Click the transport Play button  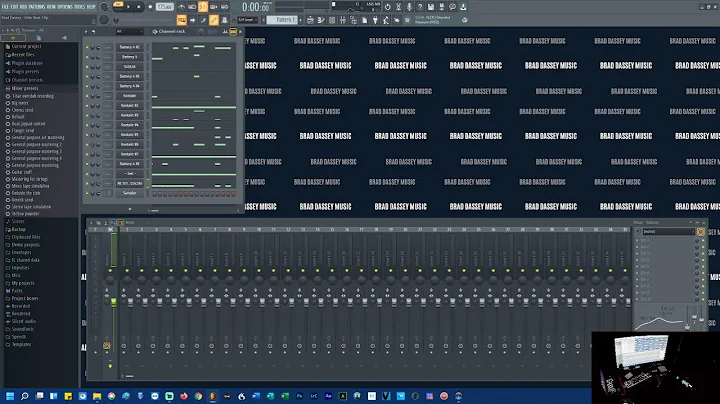[x=128, y=7]
